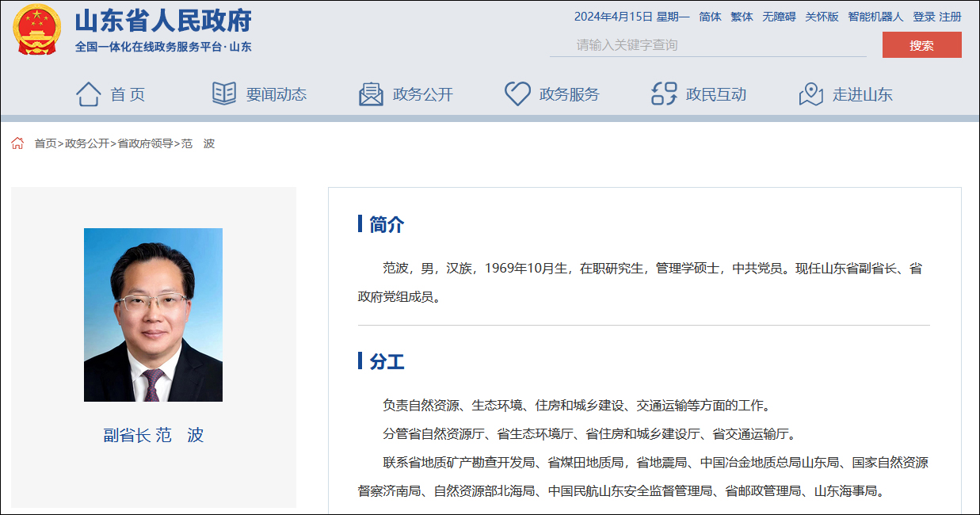This screenshot has height=515, width=980.
Task: Click the 简介 section heading
Action: pos(387,224)
